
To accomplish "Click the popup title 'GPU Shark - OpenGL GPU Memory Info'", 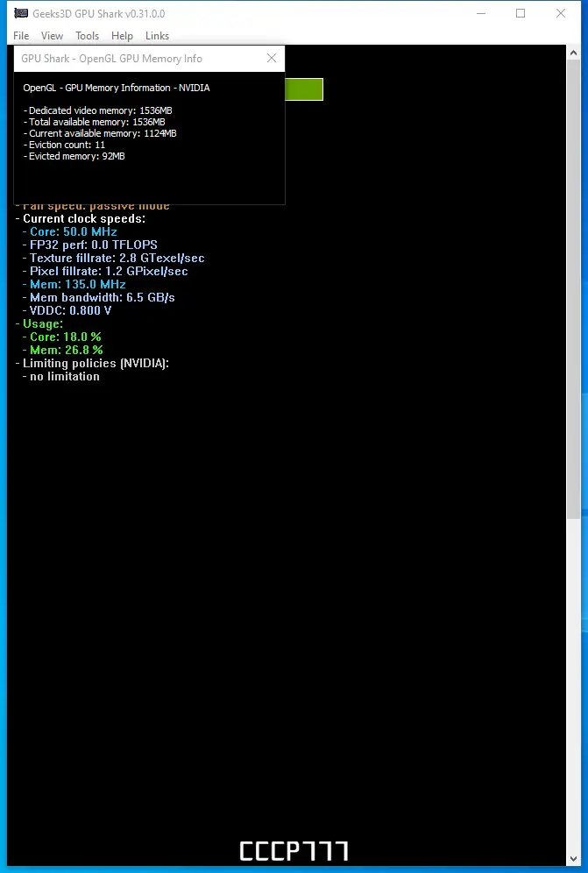I will coord(111,59).
